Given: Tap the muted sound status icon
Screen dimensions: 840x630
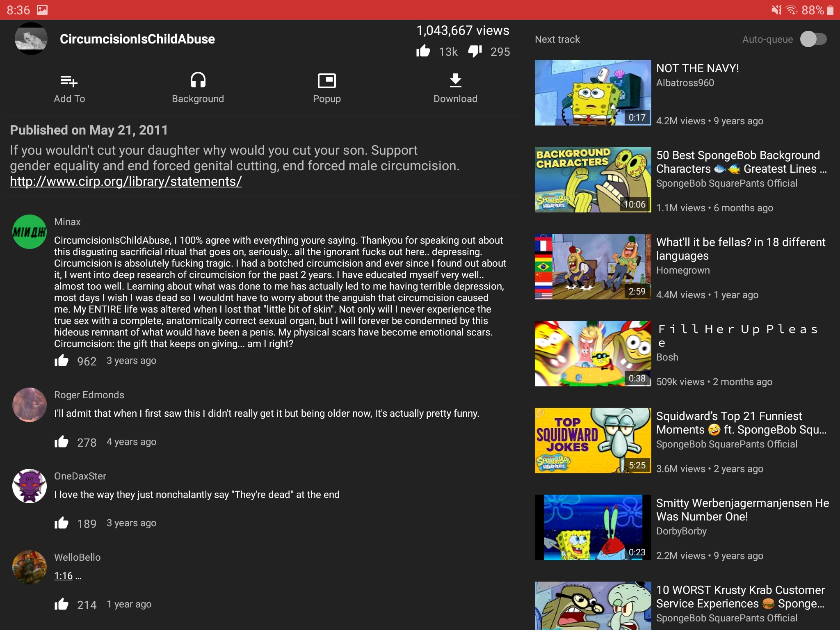Looking at the screenshot, I should [x=776, y=10].
